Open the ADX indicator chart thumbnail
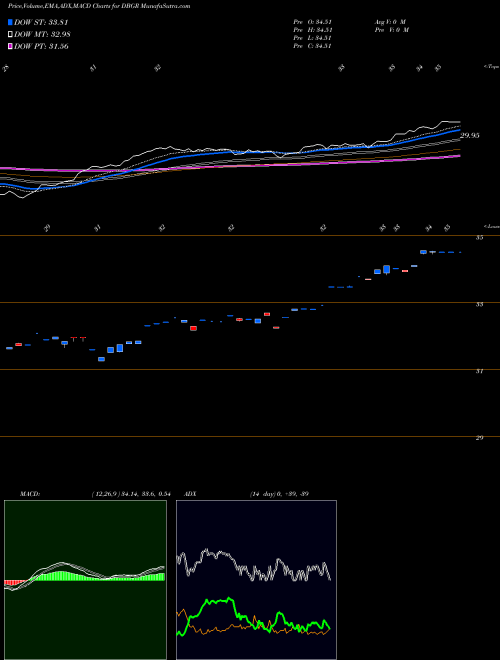 pyautogui.click(x=256, y=580)
